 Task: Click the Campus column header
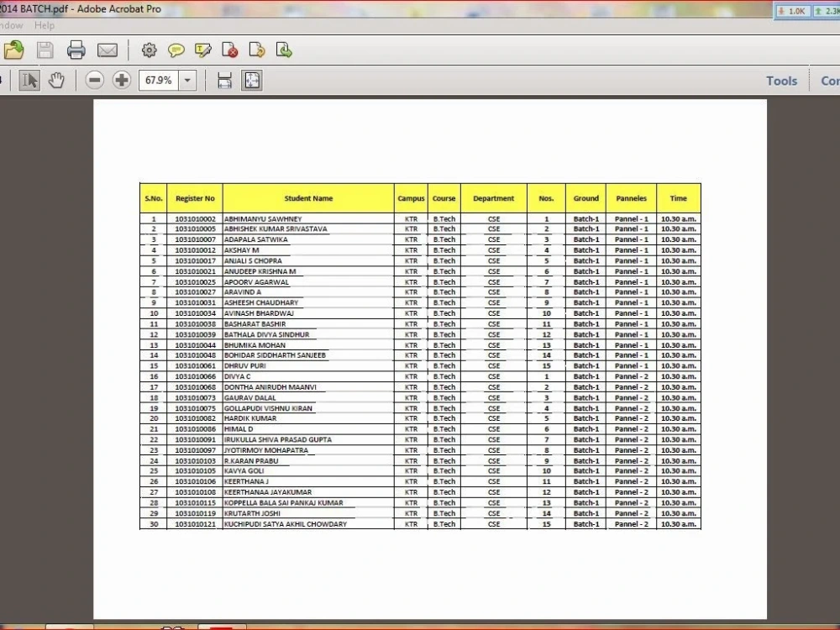(411, 198)
